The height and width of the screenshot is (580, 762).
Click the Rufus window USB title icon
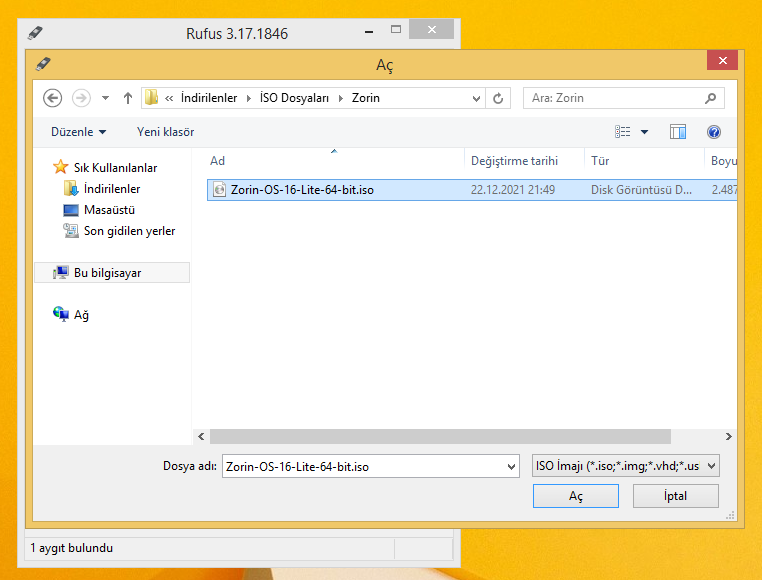(x=35, y=33)
